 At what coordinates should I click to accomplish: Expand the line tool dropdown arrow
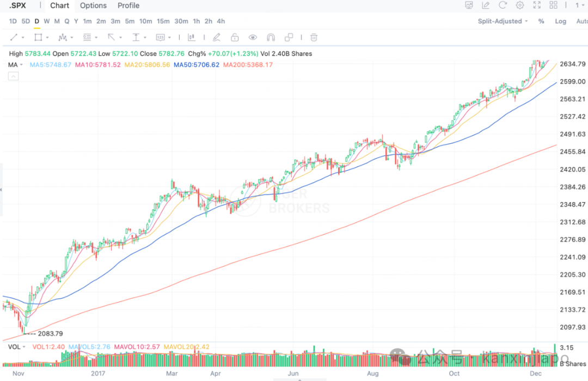[x=23, y=38]
